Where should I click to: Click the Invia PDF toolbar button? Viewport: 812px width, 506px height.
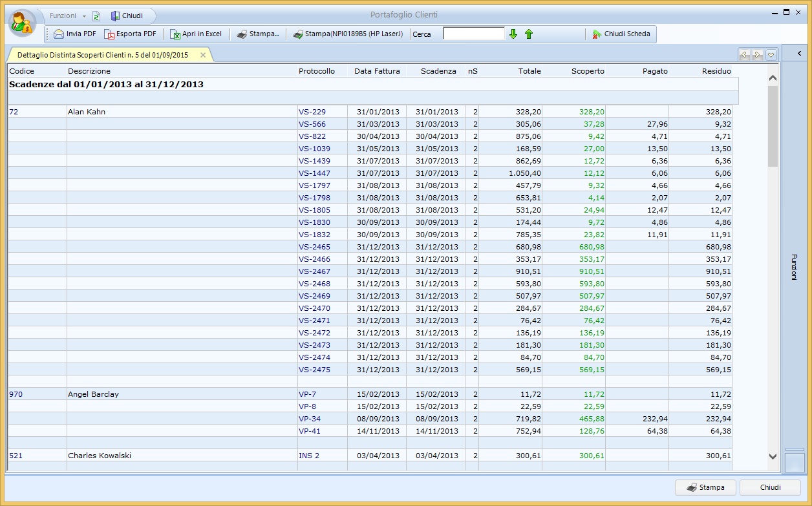tap(75, 34)
